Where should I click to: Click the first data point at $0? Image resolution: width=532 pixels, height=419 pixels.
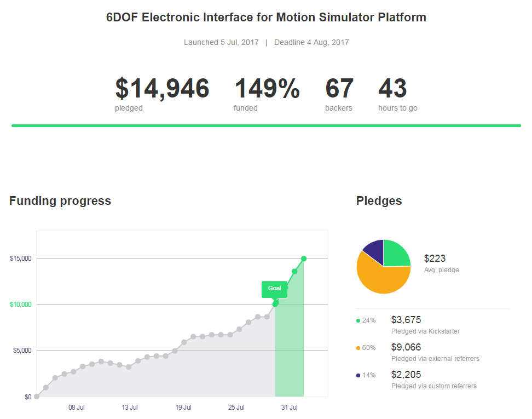(37, 397)
